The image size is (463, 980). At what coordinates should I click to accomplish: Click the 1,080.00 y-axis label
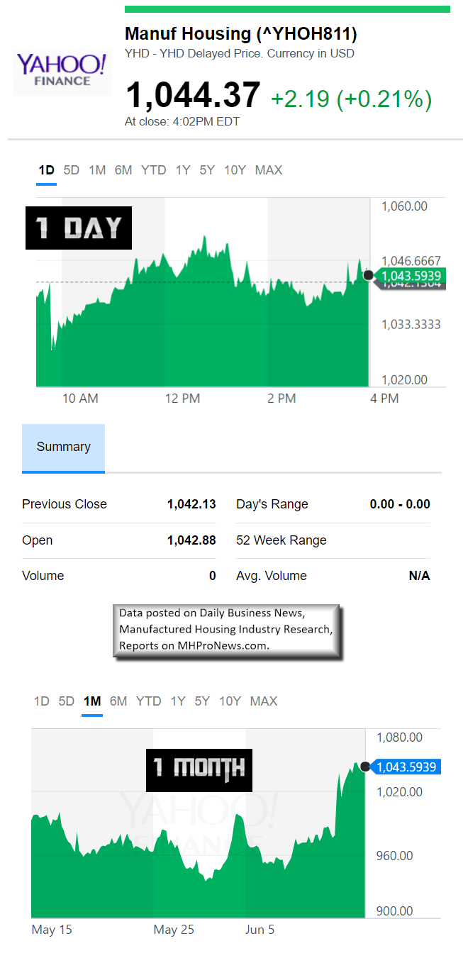(x=400, y=737)
